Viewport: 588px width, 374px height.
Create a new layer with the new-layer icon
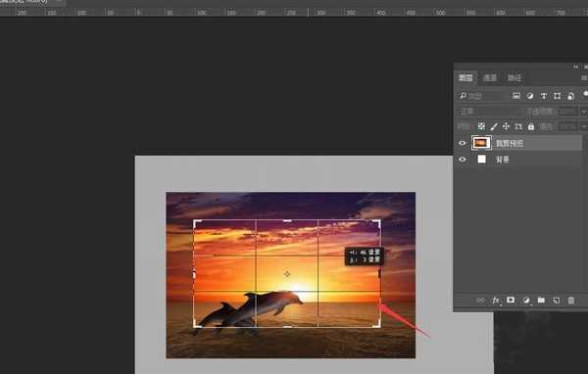click(556, 301)
